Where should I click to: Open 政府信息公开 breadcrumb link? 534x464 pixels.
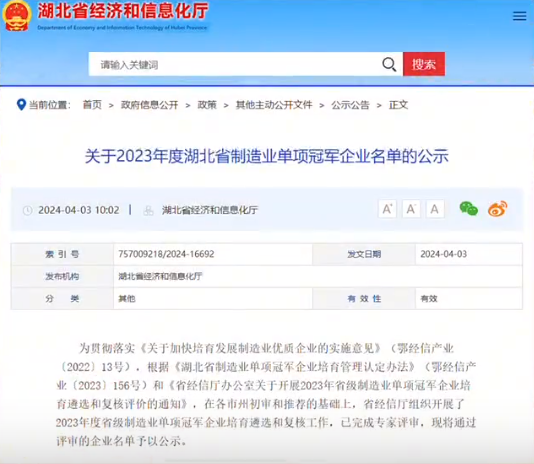(149, 105)
